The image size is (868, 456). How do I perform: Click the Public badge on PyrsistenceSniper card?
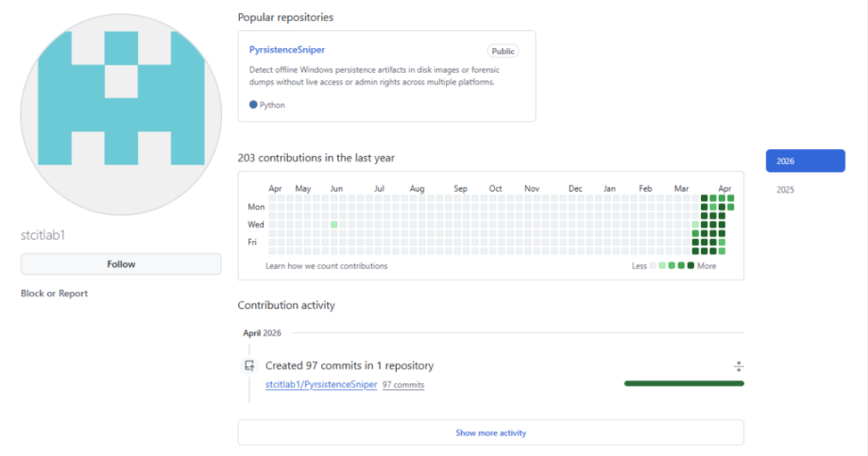502,52
